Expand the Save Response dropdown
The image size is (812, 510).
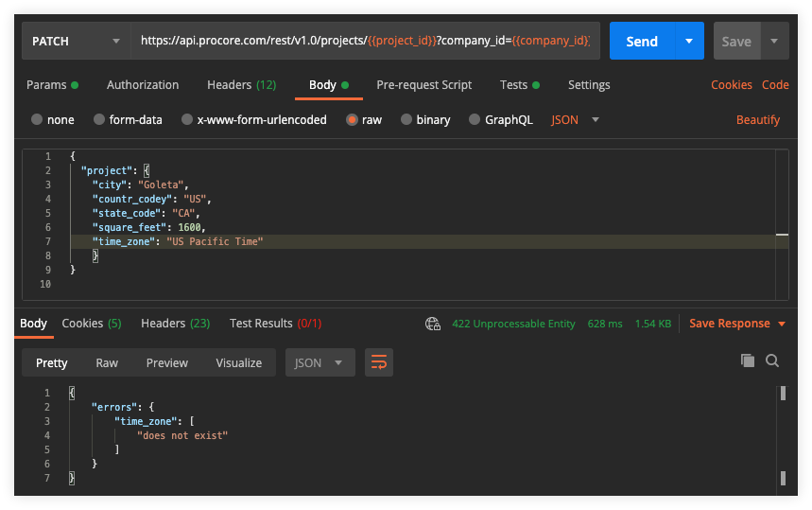[x=782, y=324]
